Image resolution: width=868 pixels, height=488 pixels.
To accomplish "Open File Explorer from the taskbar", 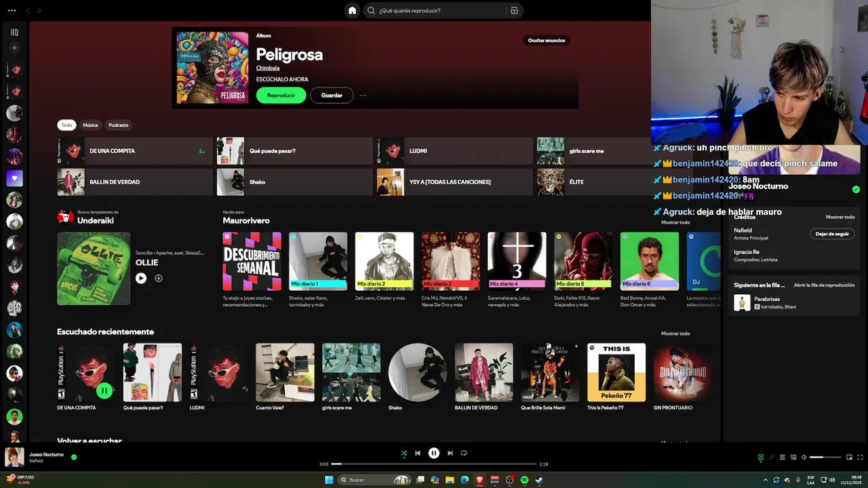I will point(450,480).
